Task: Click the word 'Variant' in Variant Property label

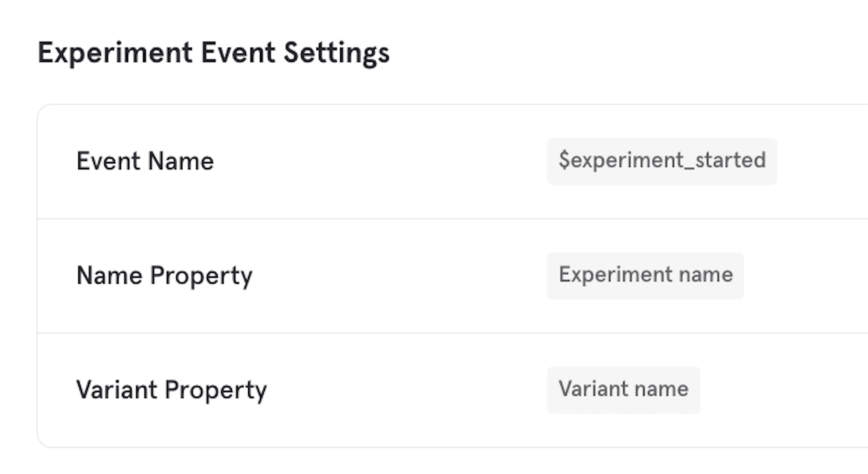Action: point(116,390)
